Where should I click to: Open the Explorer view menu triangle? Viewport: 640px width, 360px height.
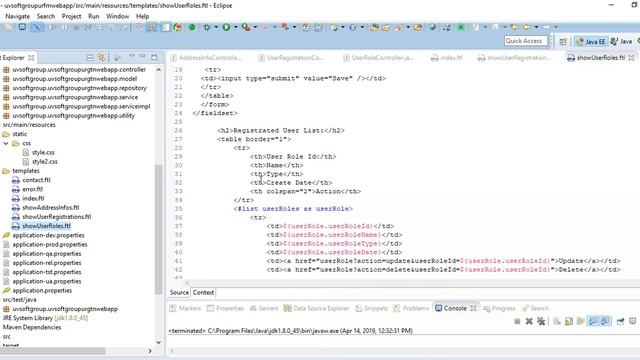pos(131,57)
